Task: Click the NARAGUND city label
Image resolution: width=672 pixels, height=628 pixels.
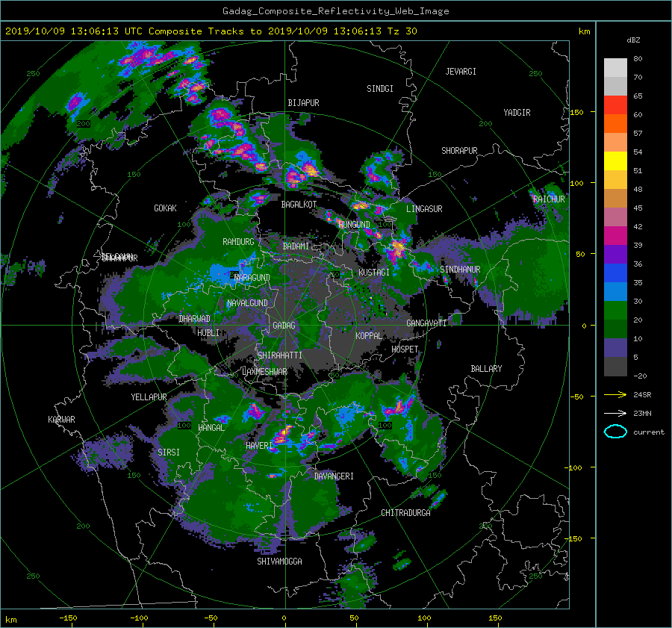Action: (x=252, y=278)
